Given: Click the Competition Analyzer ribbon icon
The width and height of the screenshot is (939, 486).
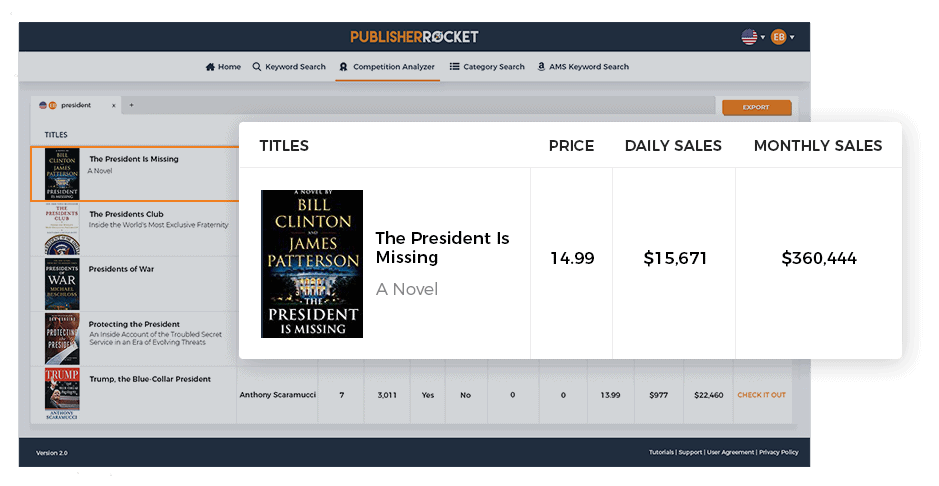Looking at the screenshot, I should click(343, 67).
